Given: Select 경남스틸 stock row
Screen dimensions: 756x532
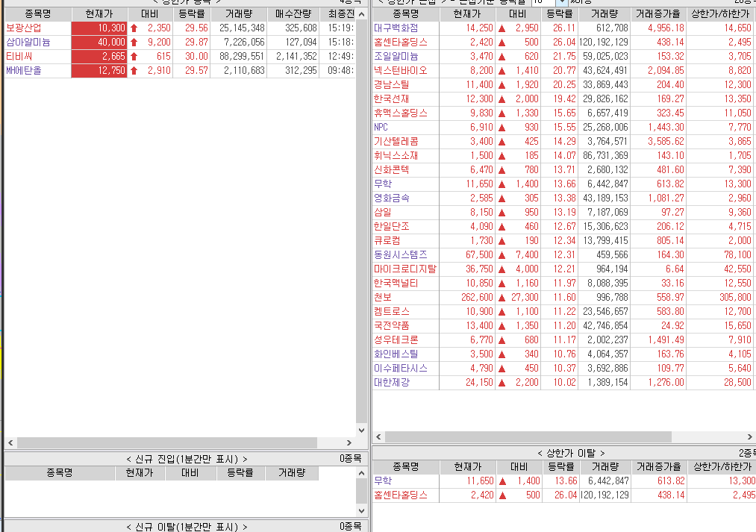Looking at the screenshot, I should (392, 85).
